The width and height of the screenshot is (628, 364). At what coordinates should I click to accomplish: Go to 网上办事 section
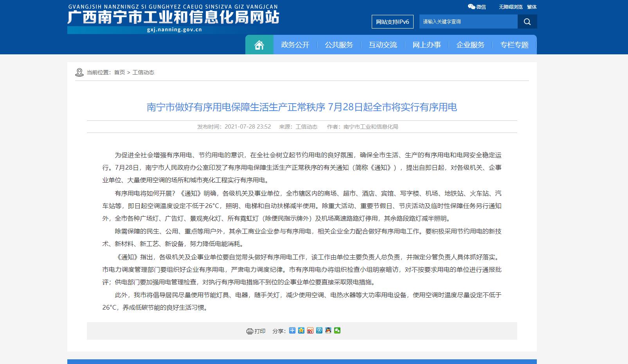426,45
